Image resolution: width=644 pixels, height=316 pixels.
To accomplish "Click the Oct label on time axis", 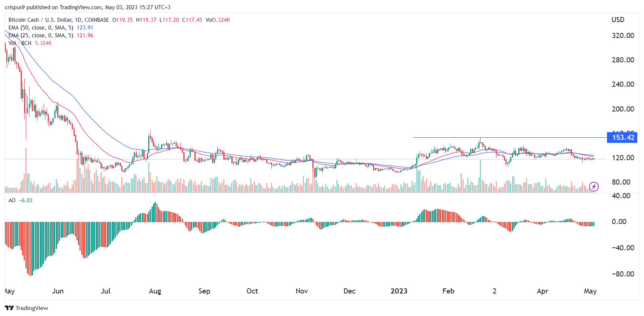I will click(252, 291).
